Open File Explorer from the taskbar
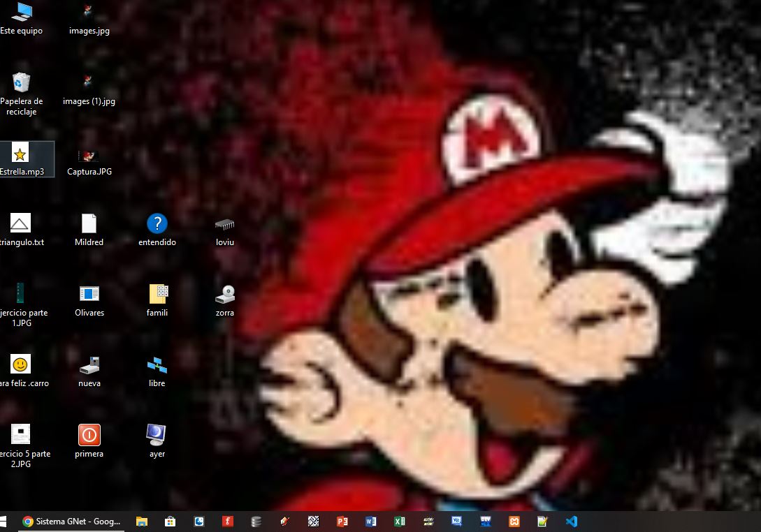The height and width of the screenshot is (532, 761). 142,521
